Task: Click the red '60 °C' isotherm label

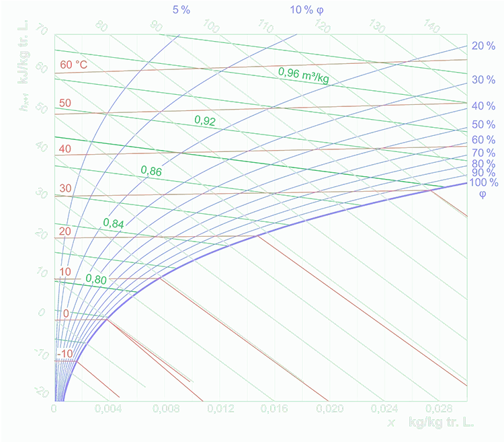Action: [74, 65]
